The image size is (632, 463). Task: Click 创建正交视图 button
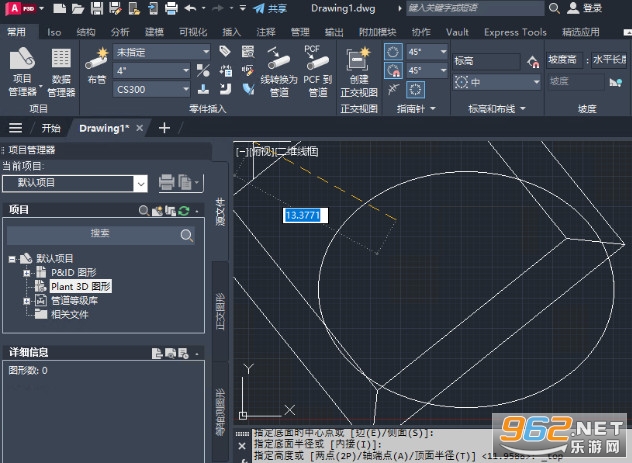tap(359, 72)
